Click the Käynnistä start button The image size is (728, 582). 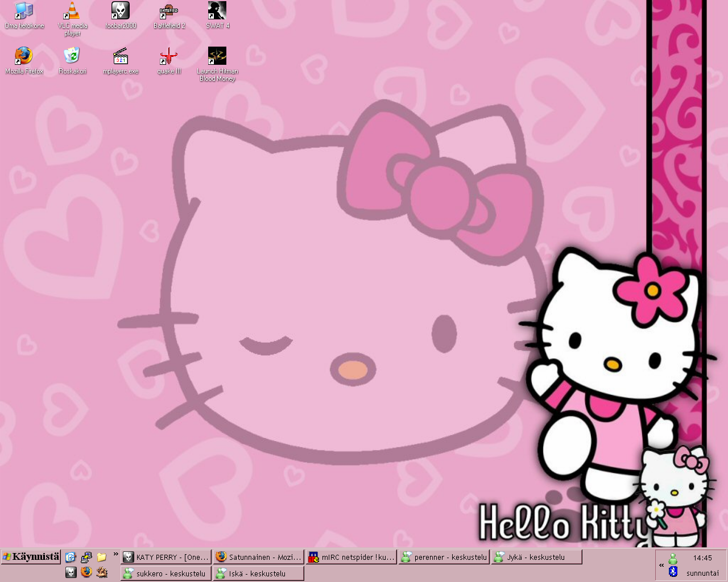[31, 557]
